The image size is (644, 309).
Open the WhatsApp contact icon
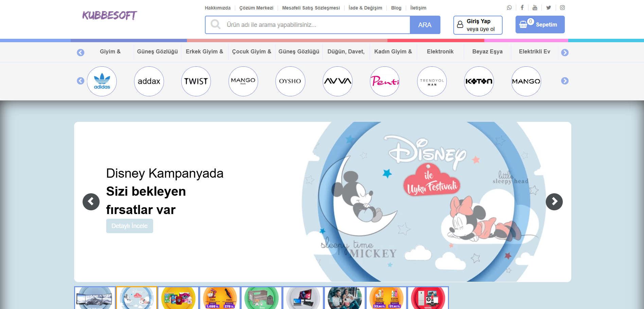(509, 7)
